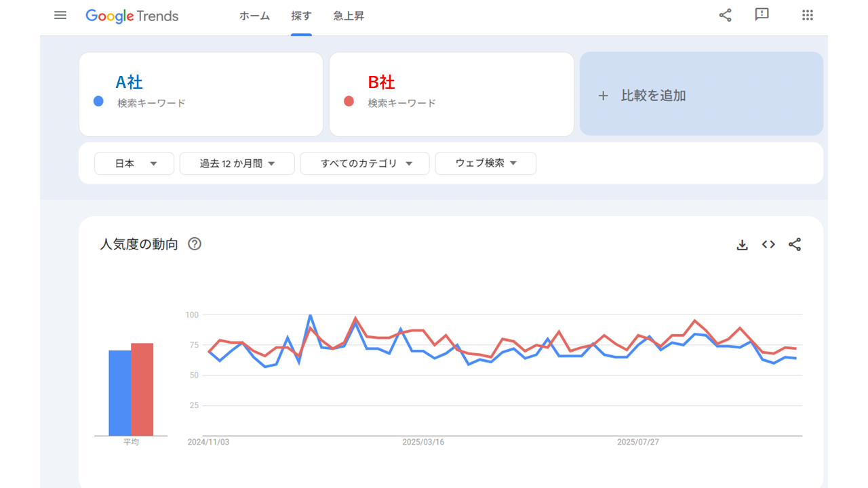Edit the B社 search term card
Screen dimensions: 868x488
(451, 94)
